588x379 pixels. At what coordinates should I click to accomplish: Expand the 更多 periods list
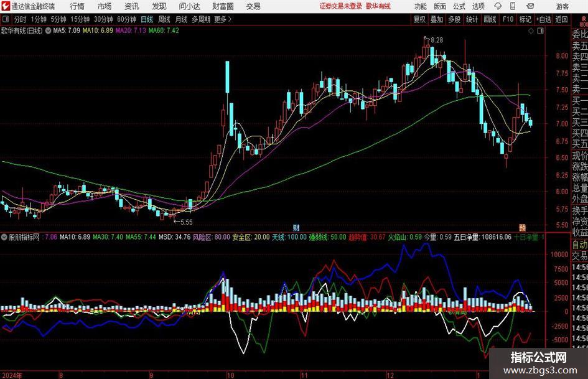(223, 19)
